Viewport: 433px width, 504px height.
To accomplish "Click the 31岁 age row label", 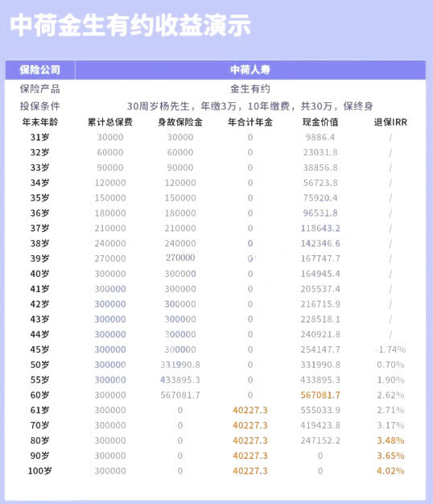I will point(39,137).
